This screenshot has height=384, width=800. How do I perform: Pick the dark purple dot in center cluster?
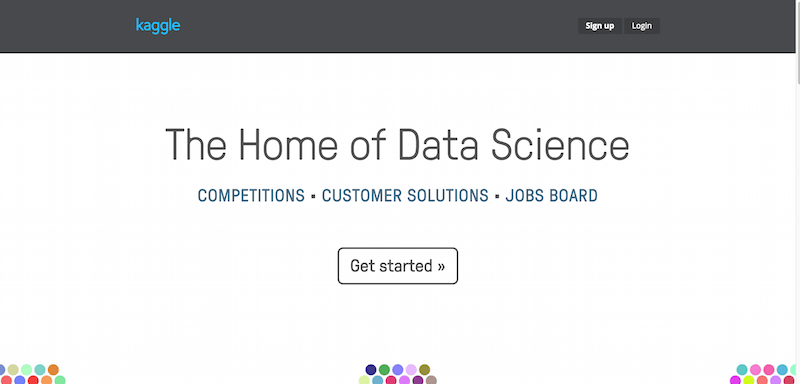(418, 380)
